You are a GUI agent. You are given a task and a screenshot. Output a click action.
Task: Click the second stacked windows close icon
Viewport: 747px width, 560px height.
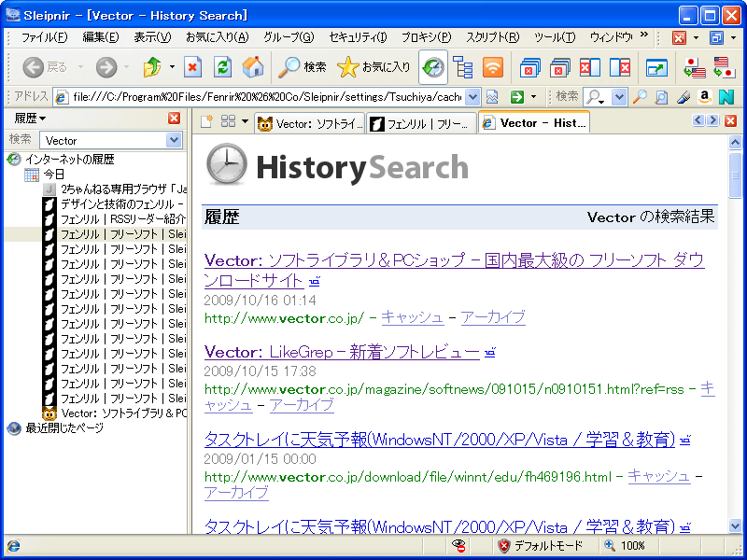tap(559, 67)
